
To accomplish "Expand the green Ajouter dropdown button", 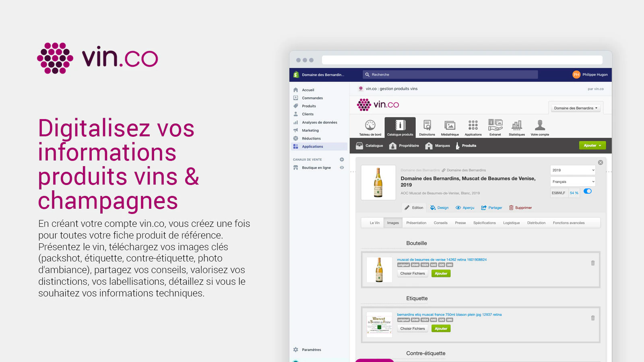I will [x=592, y=146].
